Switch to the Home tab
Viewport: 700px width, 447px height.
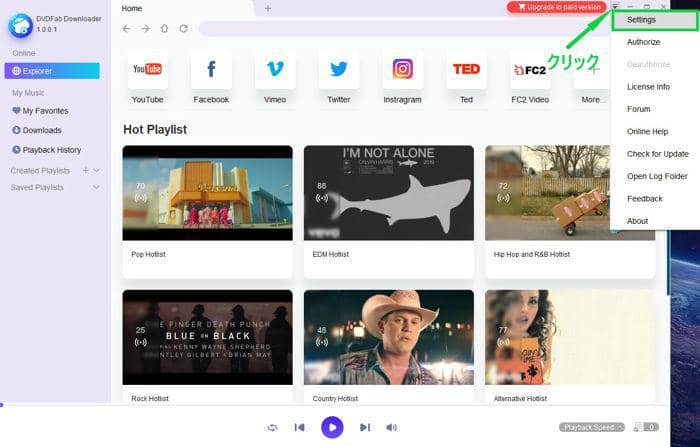pyautogui.click(x=132, y=8)
